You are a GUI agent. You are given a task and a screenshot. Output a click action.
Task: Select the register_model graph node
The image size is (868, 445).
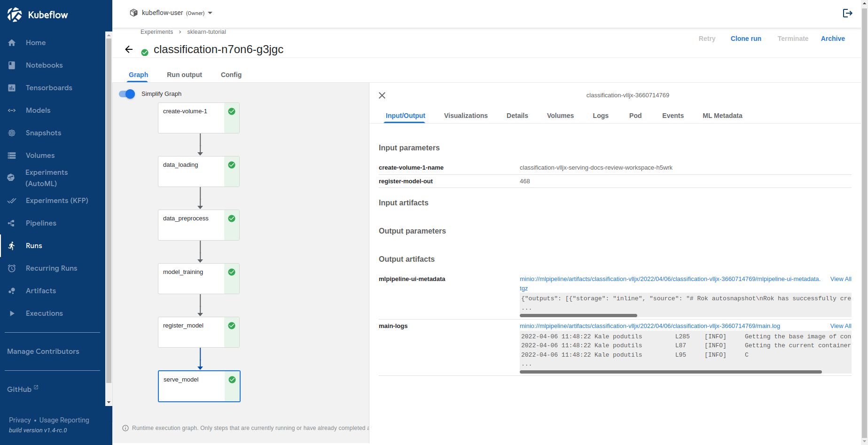[199, 332]
